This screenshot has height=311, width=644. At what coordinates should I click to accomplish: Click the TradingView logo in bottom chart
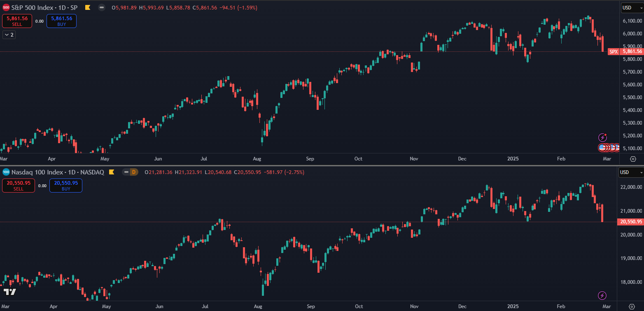tap(10, 292)
